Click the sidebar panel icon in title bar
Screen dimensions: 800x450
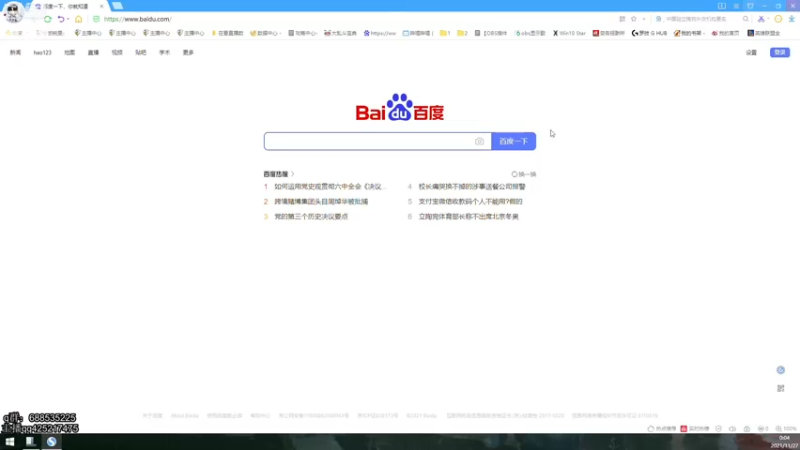coord(721,6)
